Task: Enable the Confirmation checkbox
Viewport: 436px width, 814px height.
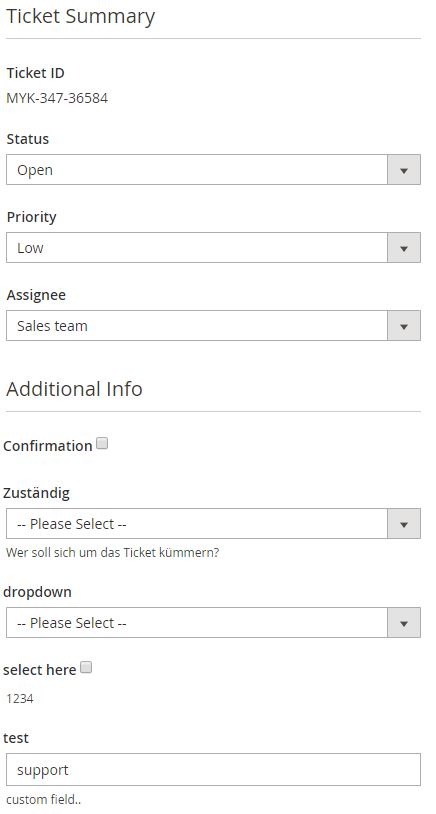Action: (x=102, y=444)
